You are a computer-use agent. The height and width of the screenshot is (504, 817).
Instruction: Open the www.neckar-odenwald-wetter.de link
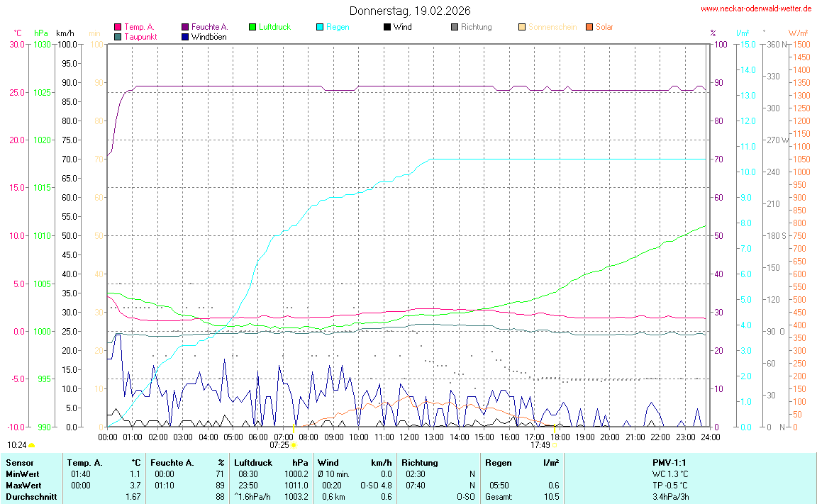755,9
